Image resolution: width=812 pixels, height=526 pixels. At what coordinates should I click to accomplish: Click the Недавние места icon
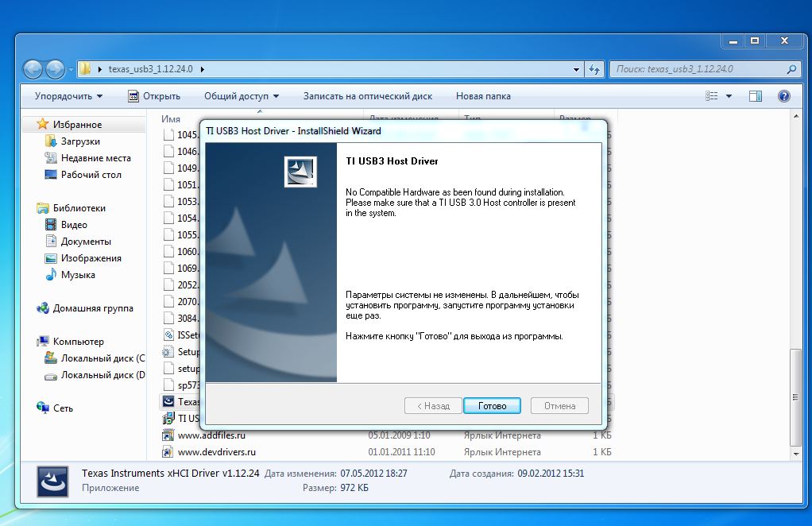pos(51,158)
